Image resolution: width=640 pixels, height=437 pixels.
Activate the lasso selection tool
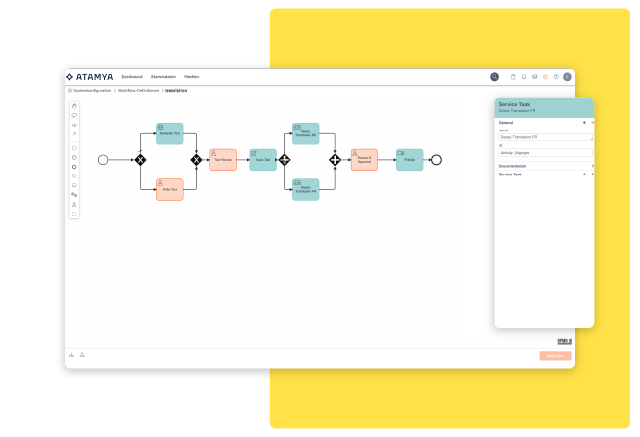click(x=74, y=115)
